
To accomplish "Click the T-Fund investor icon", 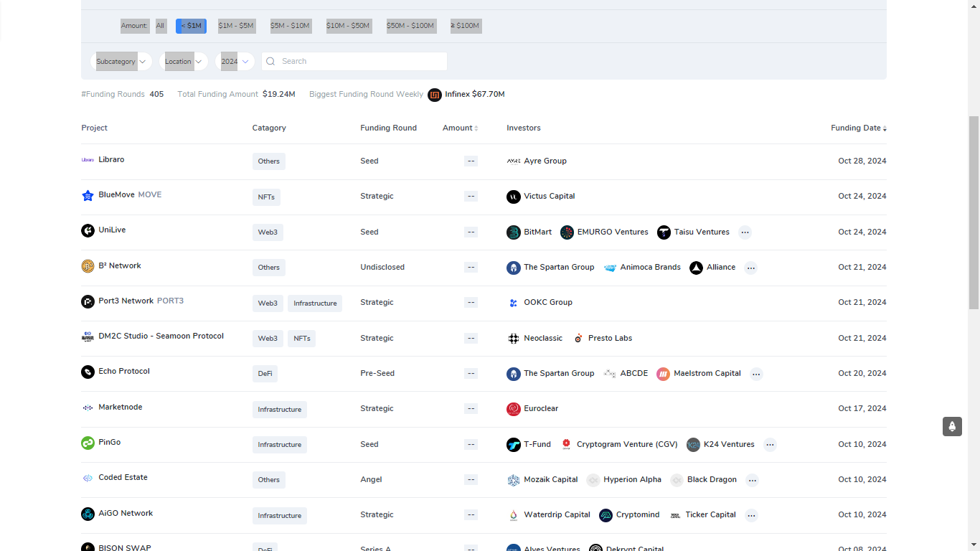I will pos(514,445).
